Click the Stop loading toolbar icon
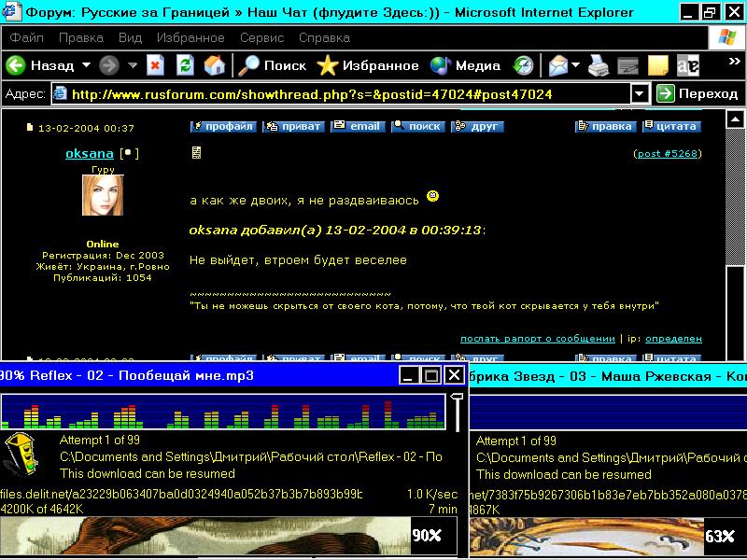This screenshot has height=560, width=747. [x=156, y=65]
